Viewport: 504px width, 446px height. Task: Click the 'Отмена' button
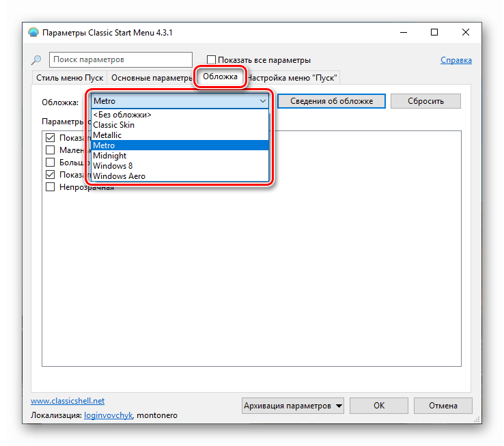point(443,406)
